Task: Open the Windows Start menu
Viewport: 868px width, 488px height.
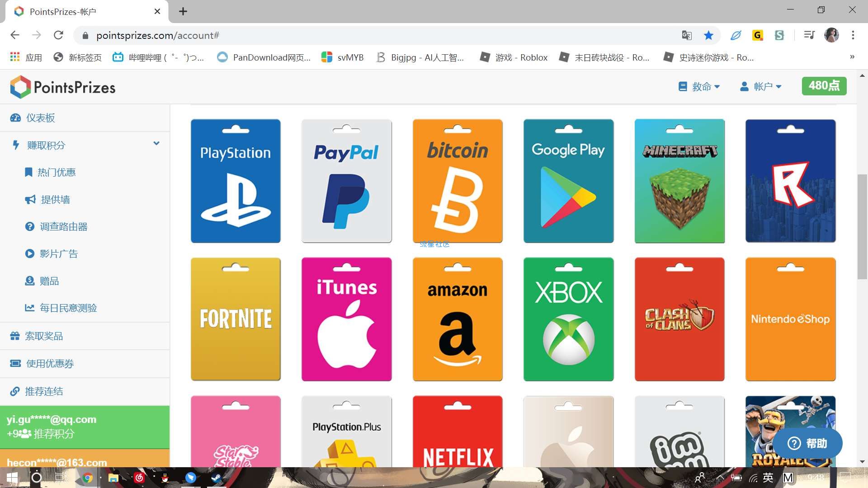Action: click(x=12, y=478)
